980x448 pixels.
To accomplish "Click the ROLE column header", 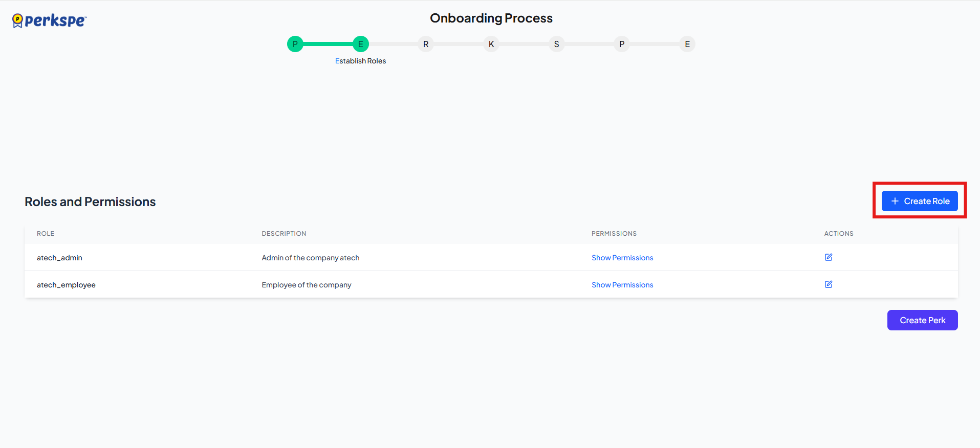I will point(46,234).
